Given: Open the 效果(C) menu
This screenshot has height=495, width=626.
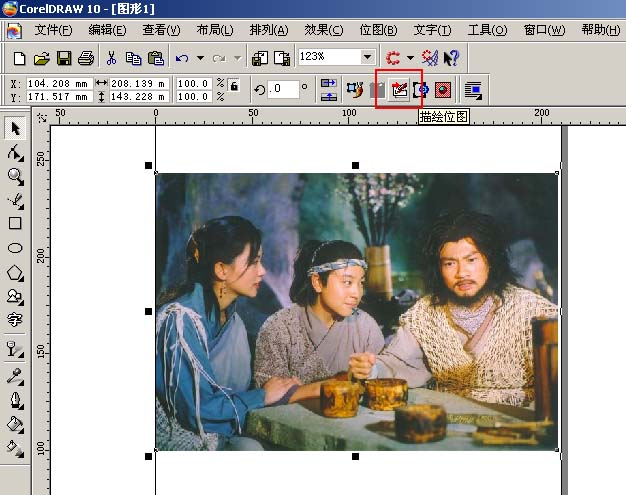Looking at the screenshot, I should (323, 30).
